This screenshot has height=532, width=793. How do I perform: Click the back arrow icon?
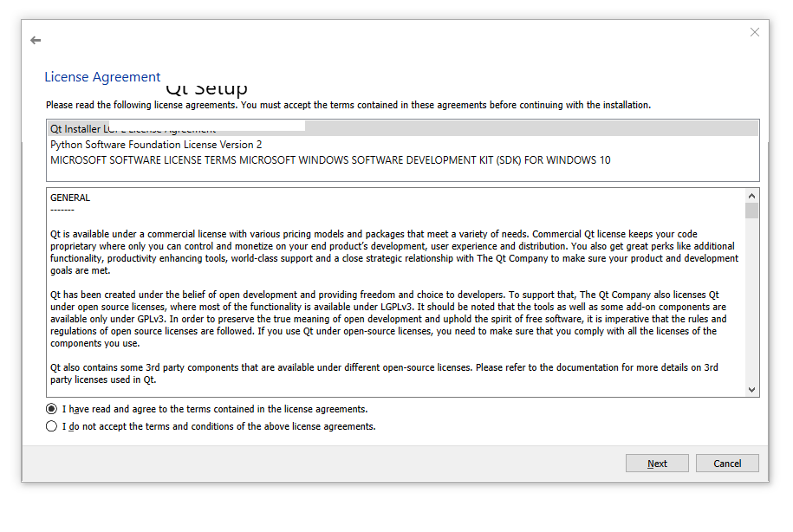[36, 41]
